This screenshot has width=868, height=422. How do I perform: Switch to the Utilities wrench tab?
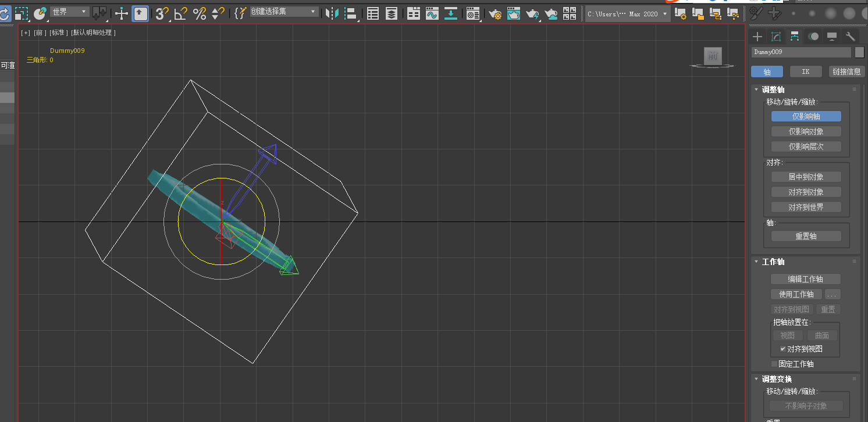pos(851,37)
